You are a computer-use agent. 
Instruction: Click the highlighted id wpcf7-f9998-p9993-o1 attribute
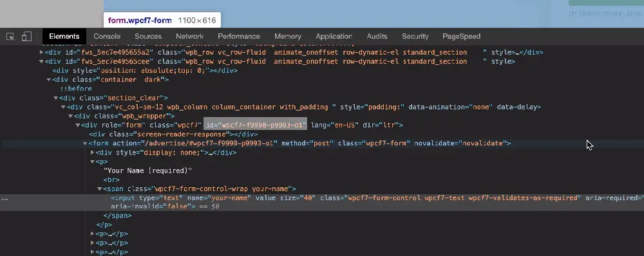(x=255, y=125)
